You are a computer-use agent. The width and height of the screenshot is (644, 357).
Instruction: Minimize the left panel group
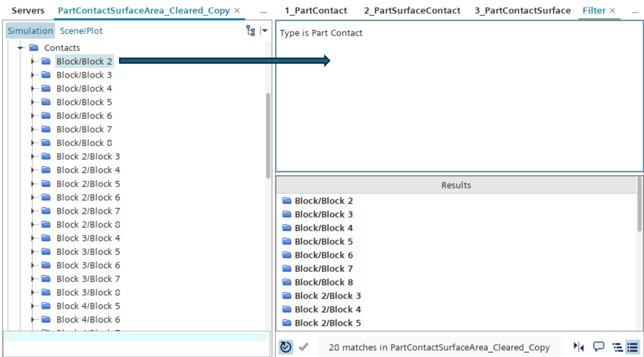tap(263, 12)
